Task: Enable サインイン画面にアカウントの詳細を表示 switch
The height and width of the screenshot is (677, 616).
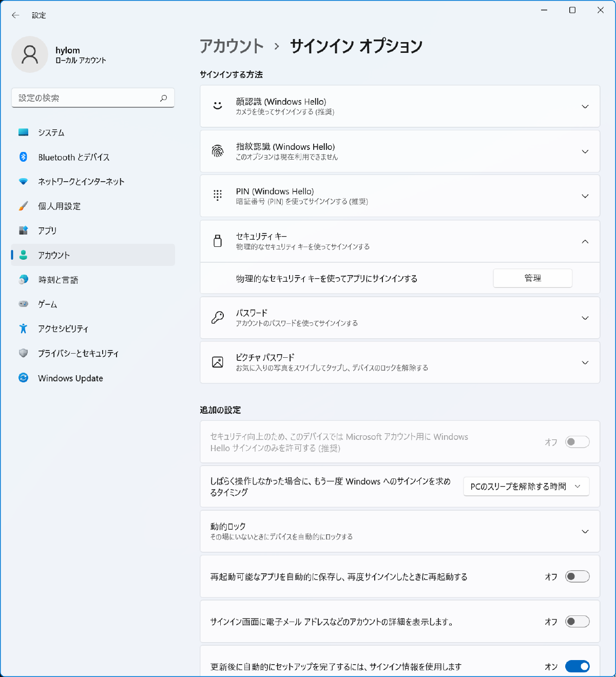Action: (577, 622)
